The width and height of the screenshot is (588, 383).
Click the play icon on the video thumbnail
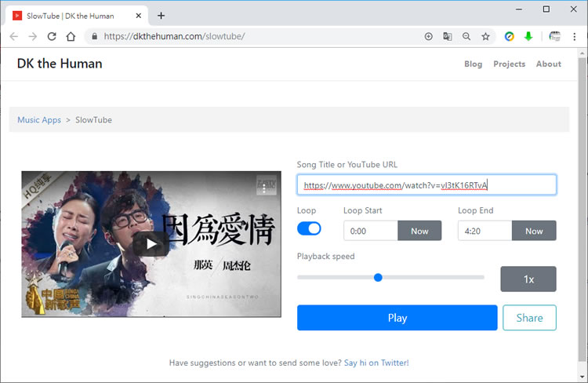(x=151, y=244)
